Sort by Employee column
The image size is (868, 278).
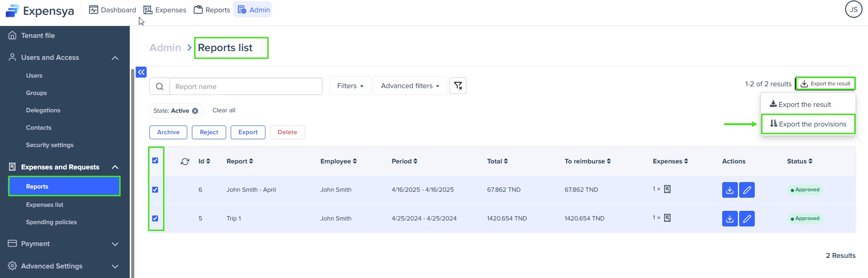(x=339, y=161)
